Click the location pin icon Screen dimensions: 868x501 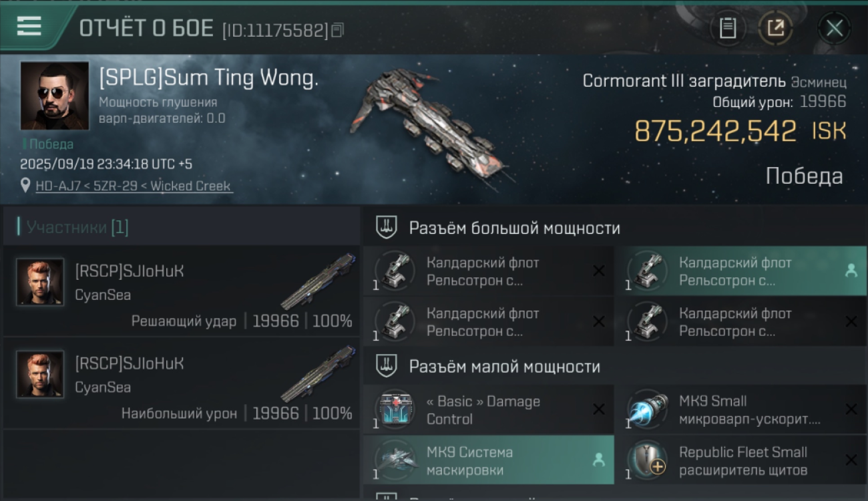click(x=25, y=185)
